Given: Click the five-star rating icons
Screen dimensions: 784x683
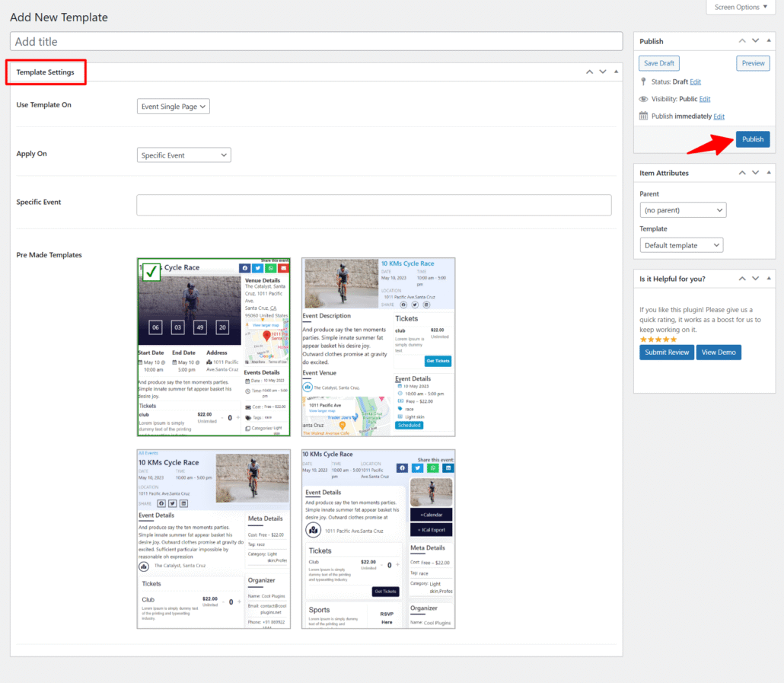Looking at the screenshot, I should pyautogui.click(x=657, y=340).
